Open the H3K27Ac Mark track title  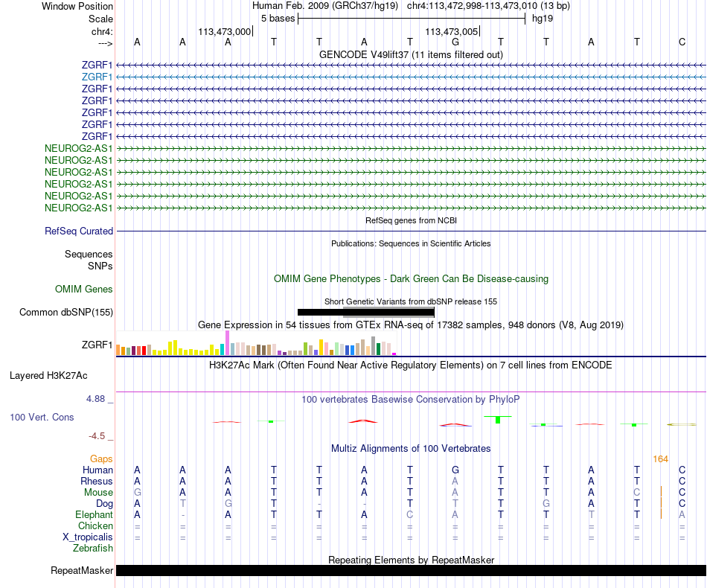tap(411, 365)
